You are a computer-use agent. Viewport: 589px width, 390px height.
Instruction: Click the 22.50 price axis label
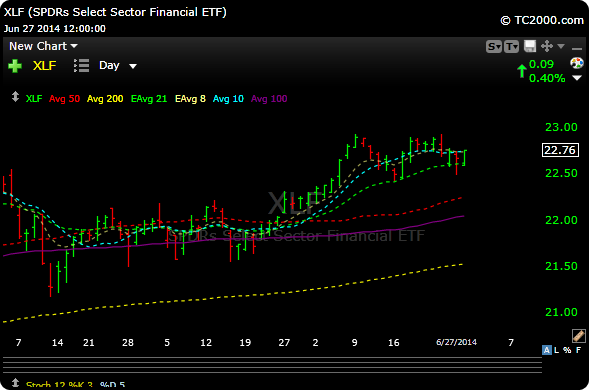(561, 173)
